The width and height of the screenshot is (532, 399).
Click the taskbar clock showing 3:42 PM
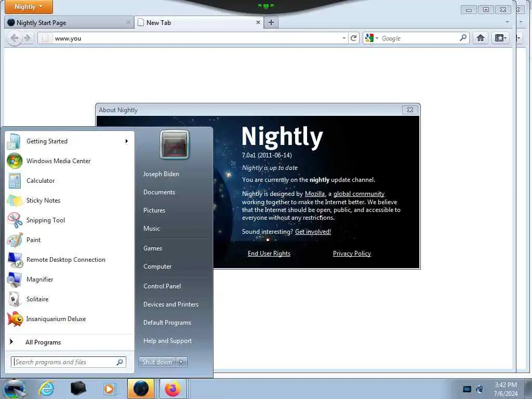506,389
